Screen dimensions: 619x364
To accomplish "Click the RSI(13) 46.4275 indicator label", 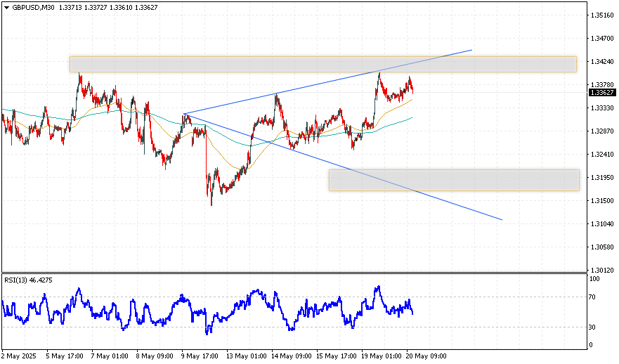I will tap(28, 280).
